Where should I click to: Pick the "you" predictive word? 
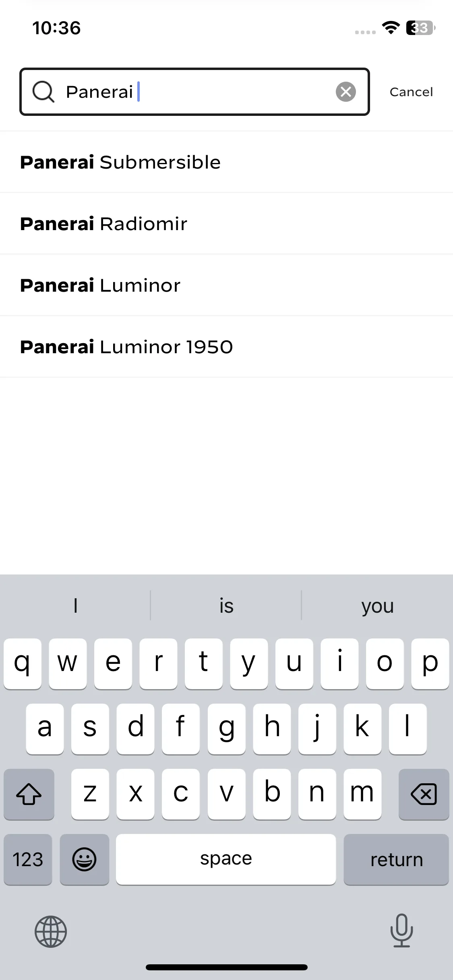pos(377,605)
